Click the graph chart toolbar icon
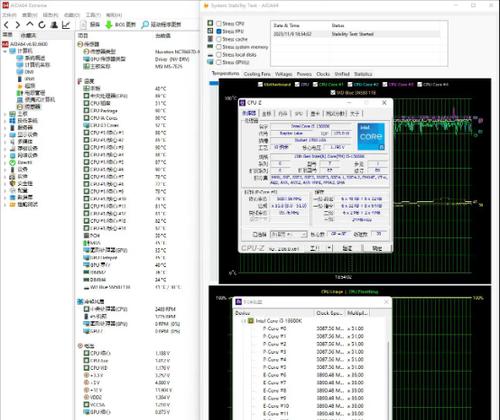The height and width of the screenshot is (420, 500). coord(66,25)
